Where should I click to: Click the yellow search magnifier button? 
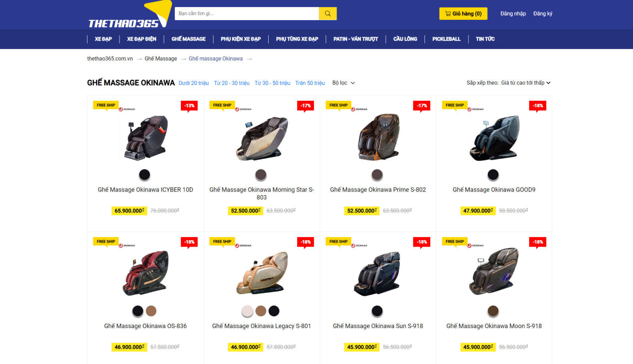[328, 13]
